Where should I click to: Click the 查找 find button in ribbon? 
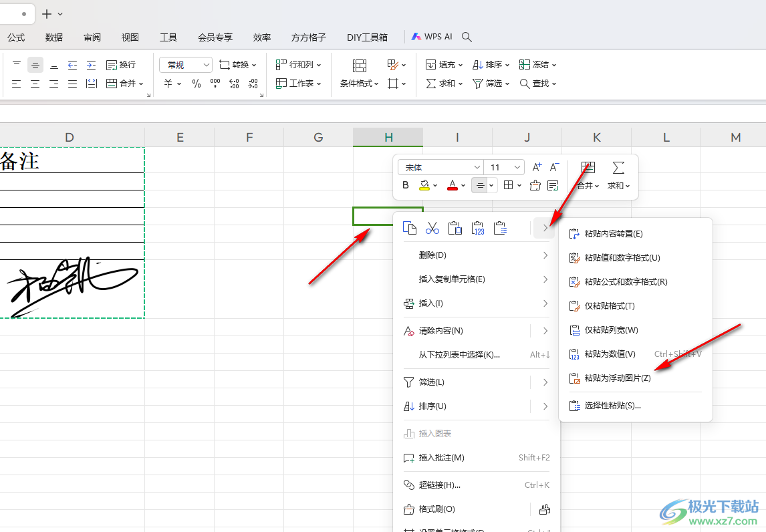[538, 84]
